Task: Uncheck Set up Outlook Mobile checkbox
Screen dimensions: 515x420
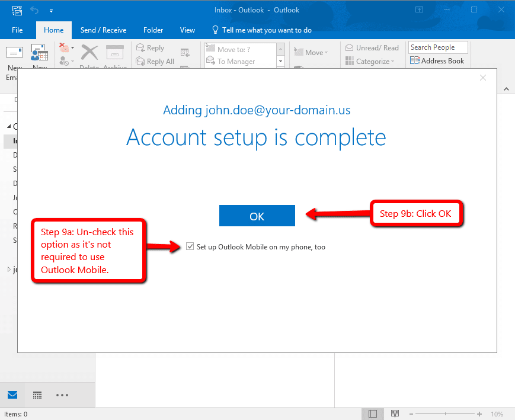Action: click(x=190, y=246)
